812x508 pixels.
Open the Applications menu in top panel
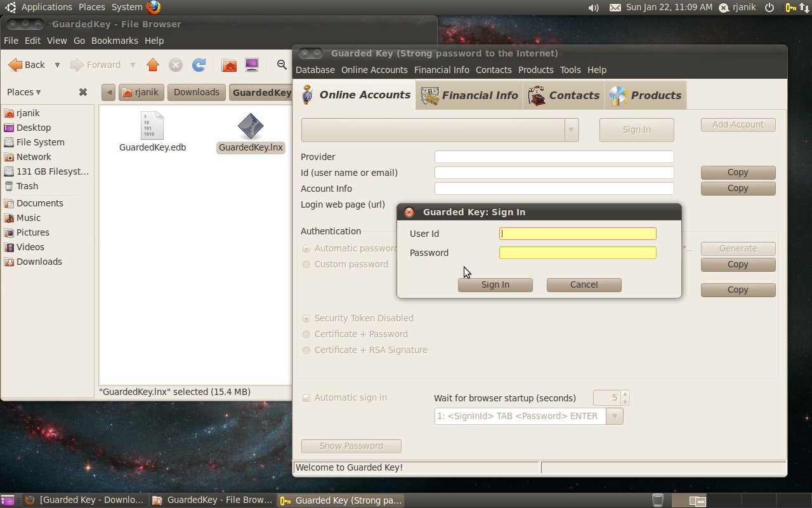click(x=47, y=7)
